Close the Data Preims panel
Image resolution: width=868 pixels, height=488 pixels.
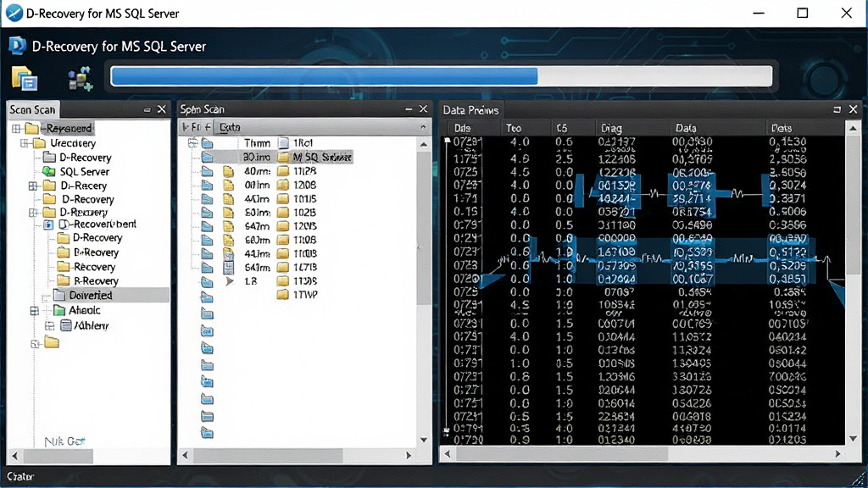point(853,109)
